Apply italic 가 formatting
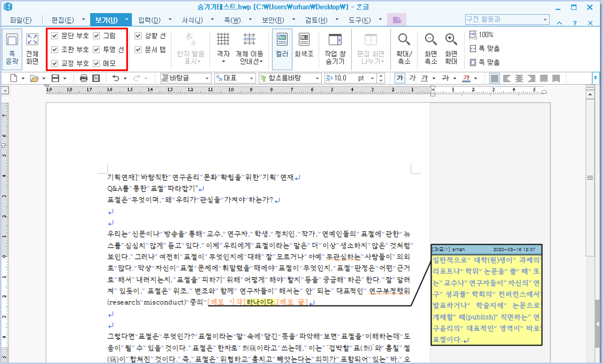 (412, 78)
